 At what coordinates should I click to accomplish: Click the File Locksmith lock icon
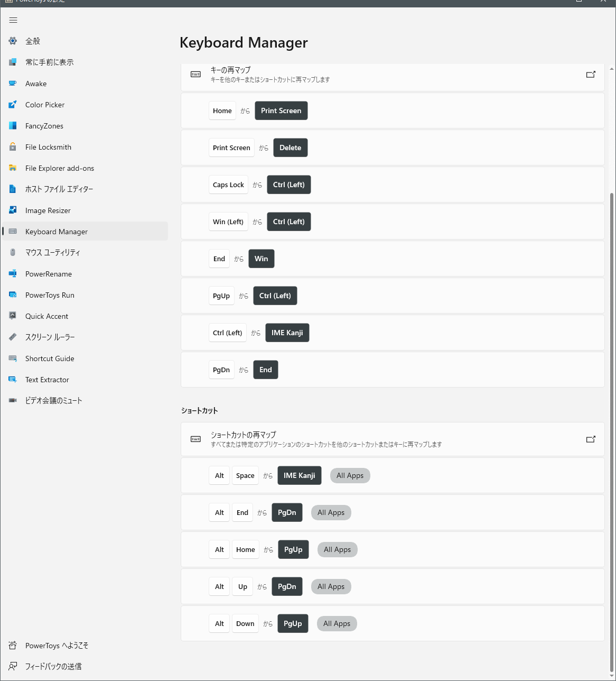[x=13, y=147]
